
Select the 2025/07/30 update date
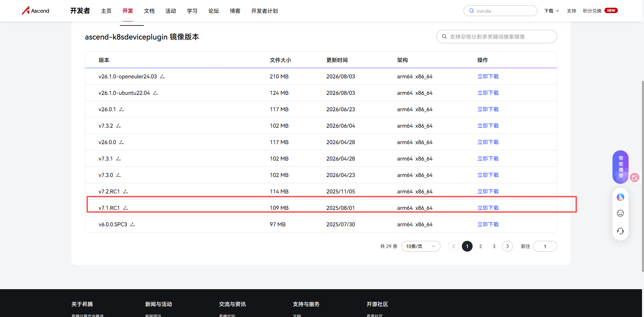(x=340, y=224)
